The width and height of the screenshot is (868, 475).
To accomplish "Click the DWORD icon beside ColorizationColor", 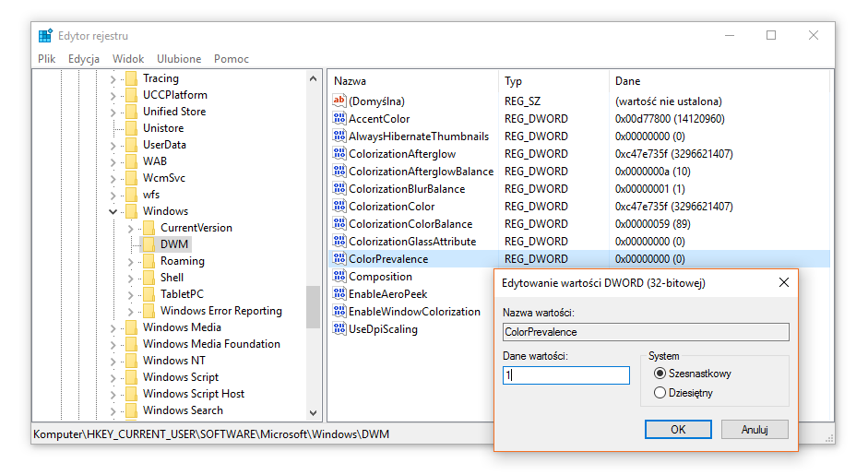I will pyautogui.click(x=339, y=206).
